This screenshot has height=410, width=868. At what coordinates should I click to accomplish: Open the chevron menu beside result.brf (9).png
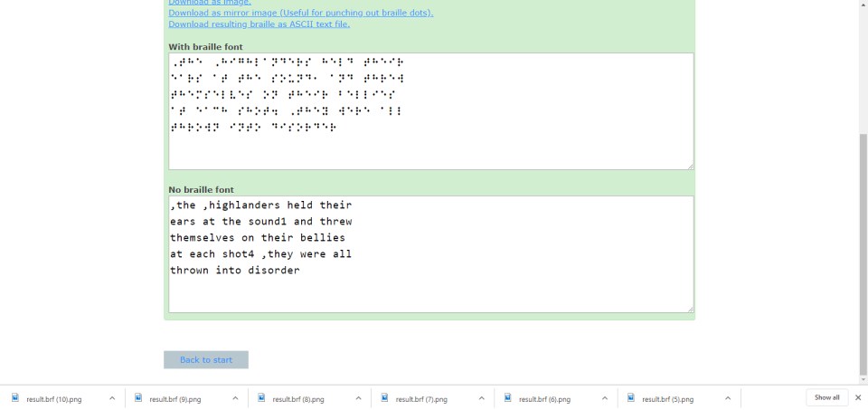235,398
